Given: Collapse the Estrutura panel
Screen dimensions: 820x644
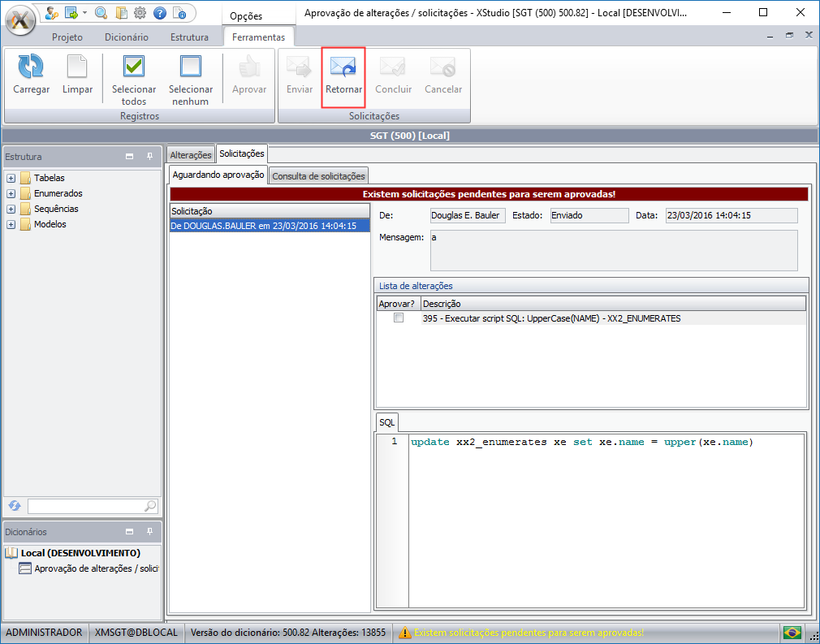Looking at the screenshot, I should [130, 157].
